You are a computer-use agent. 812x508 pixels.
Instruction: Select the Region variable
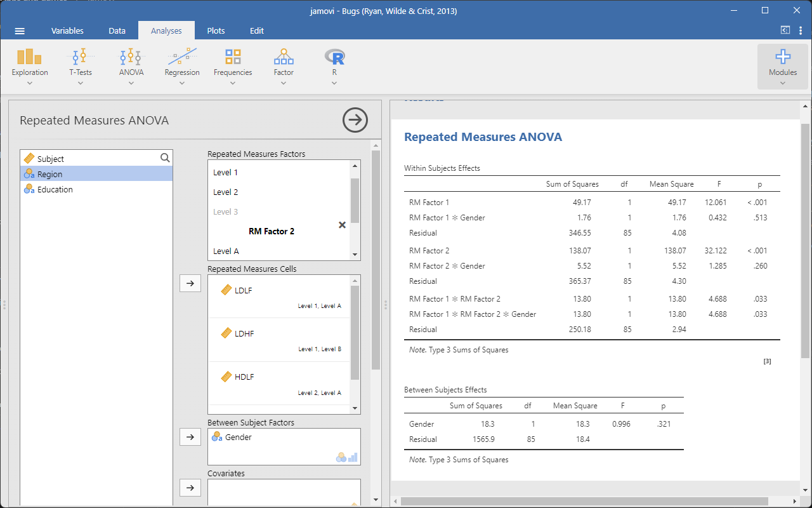(96, 174)
